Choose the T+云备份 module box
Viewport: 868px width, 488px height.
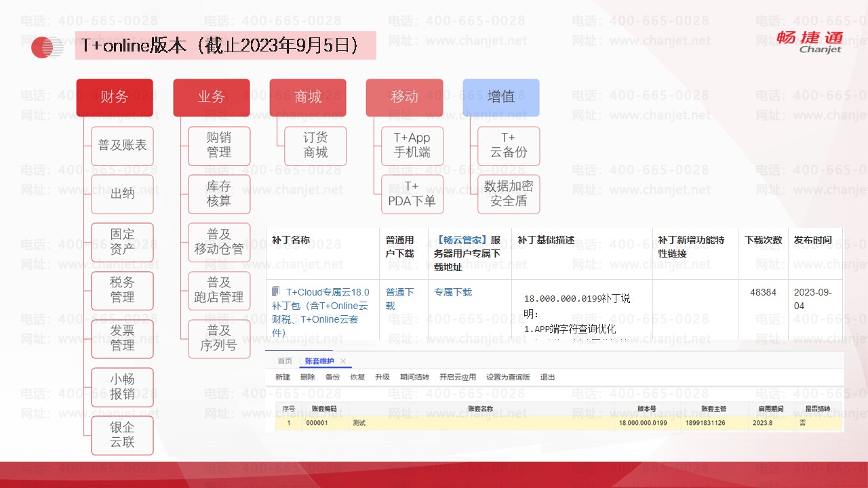pyautogui.click(x=509, y=146)
